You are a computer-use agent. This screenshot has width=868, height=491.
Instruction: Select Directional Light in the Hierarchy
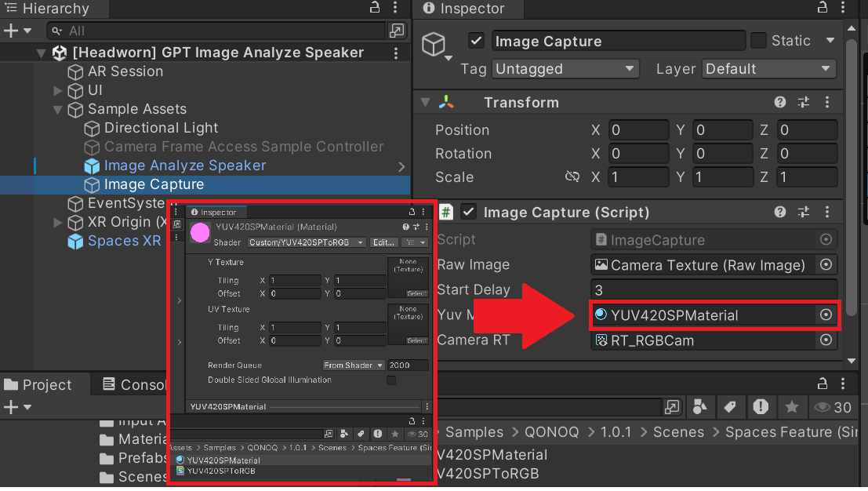161,128
